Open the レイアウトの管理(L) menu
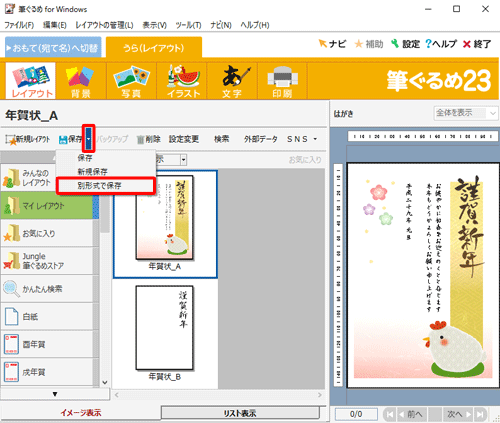 coord(104,25)
